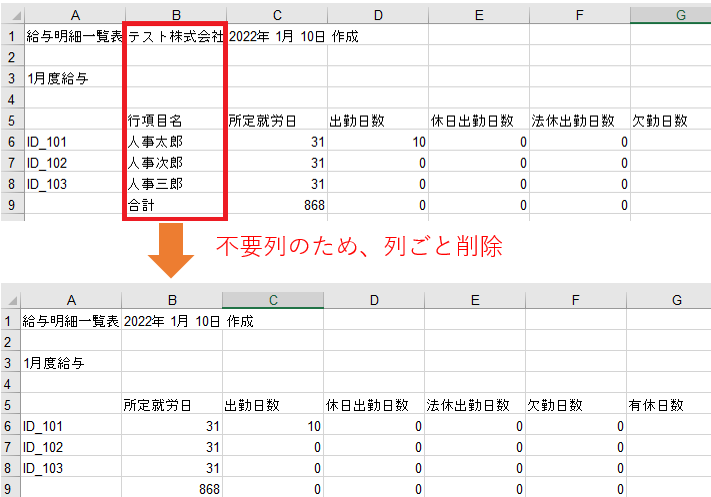Select column B header in the sheet with 有休日数
Viewport: 711px width, 497px height.
point(172,300)
